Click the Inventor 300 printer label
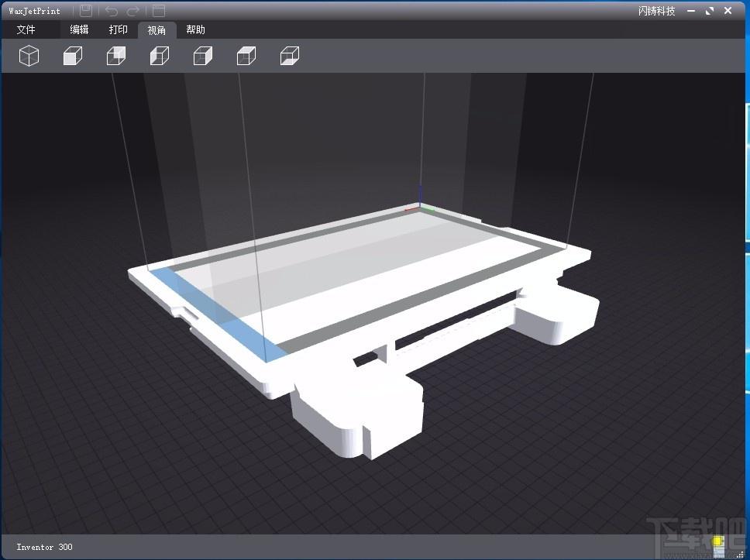Screen dimensions: 750x560 click(x=44, y=547)
